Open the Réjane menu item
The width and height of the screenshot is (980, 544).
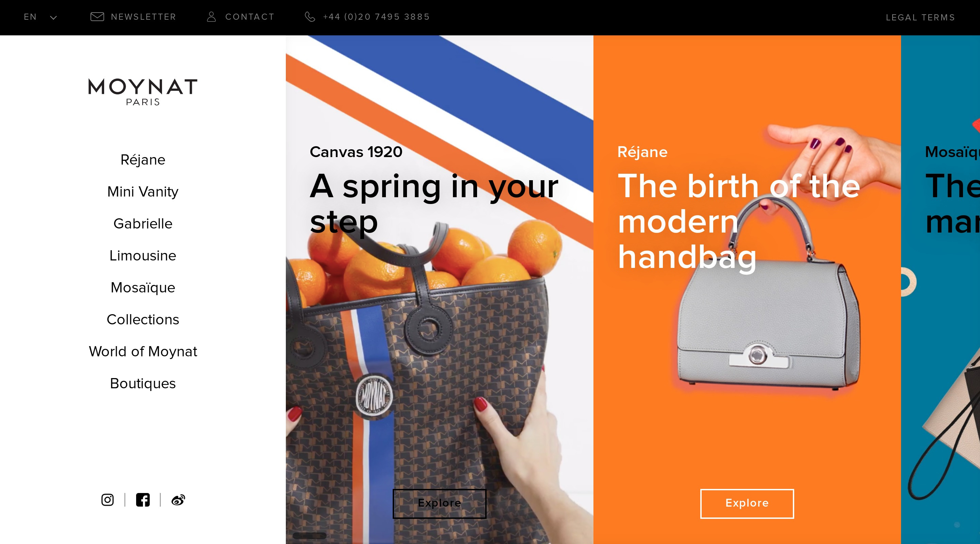point(143,160)
